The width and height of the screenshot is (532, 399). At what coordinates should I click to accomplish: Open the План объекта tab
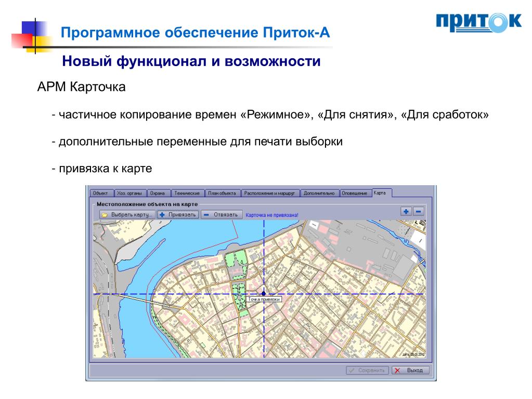(x=222, y=194)
